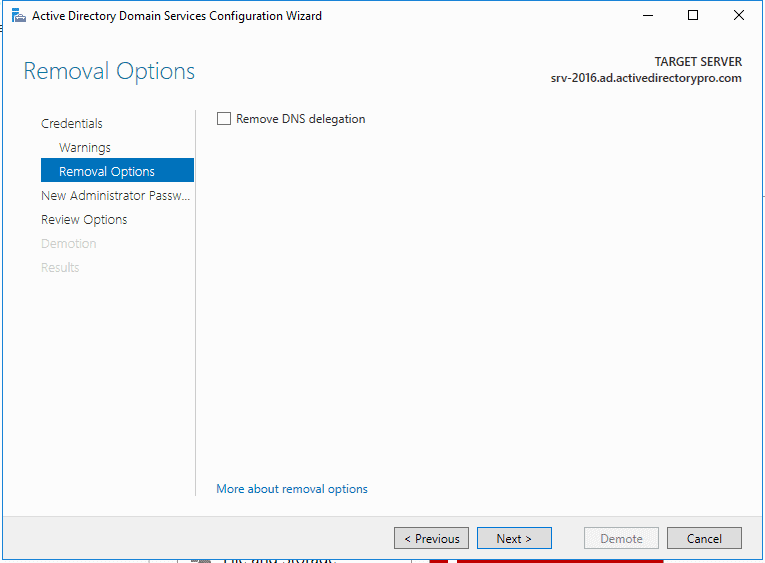
Task: Close the Configuration Wizard window
Action: [x=739, y=16]
